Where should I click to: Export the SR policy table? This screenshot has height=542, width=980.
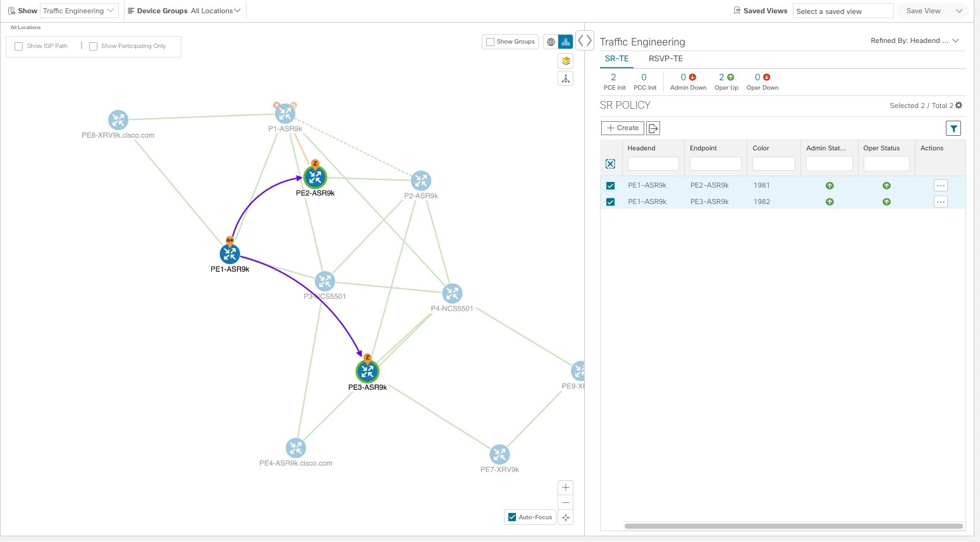tap(653, 128)
